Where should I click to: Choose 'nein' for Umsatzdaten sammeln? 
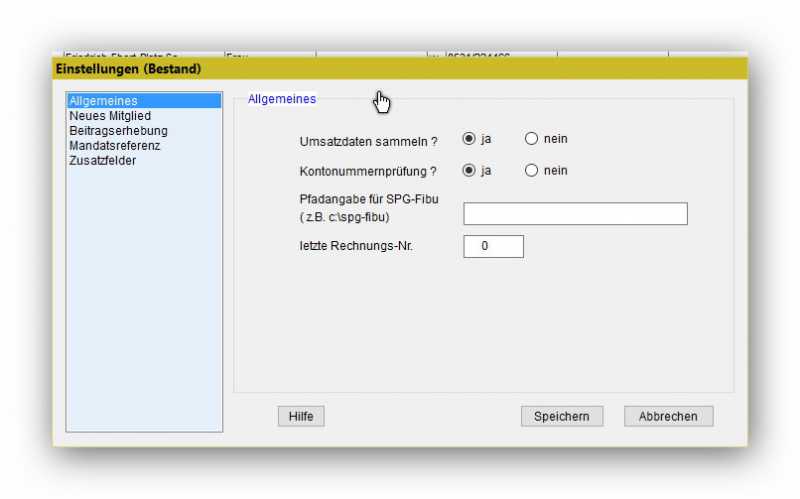(x=531, y=139)
